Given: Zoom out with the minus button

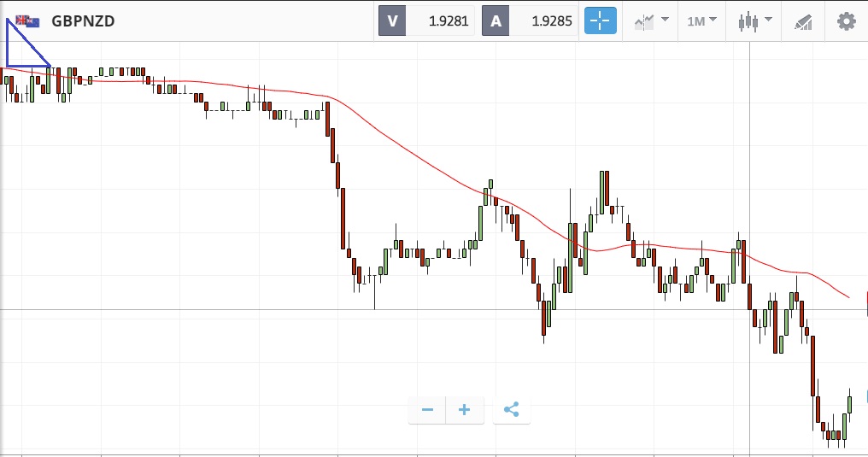Looking at the screenshot, I should [427, 410].
